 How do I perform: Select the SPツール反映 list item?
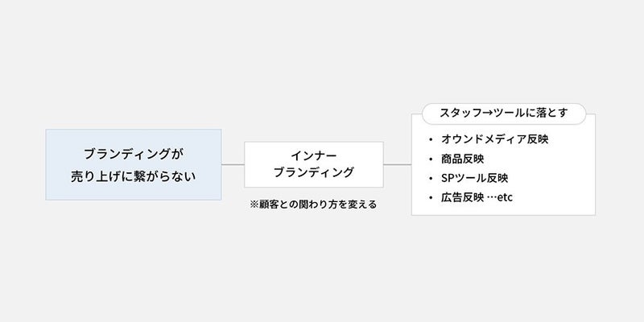(474, 178)
